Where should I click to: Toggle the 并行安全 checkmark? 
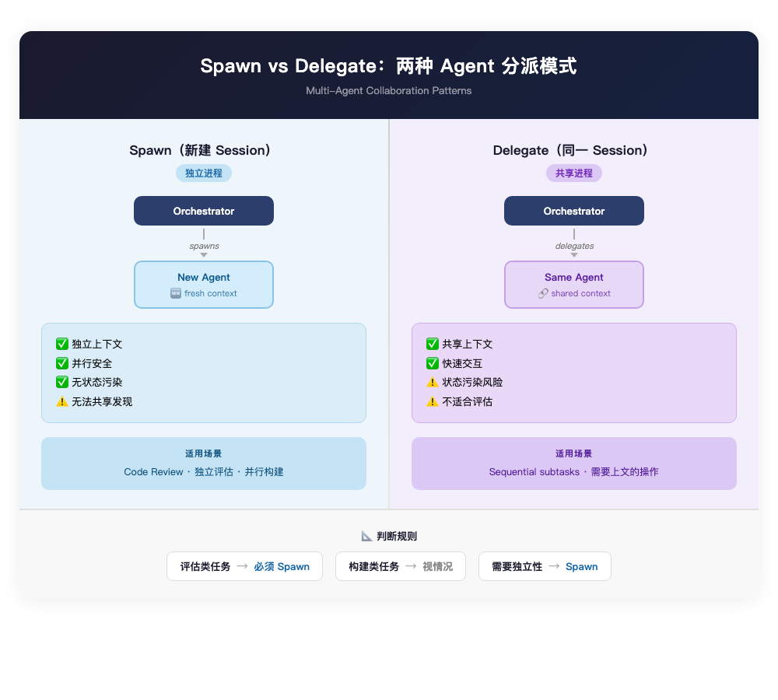(62, 363)
